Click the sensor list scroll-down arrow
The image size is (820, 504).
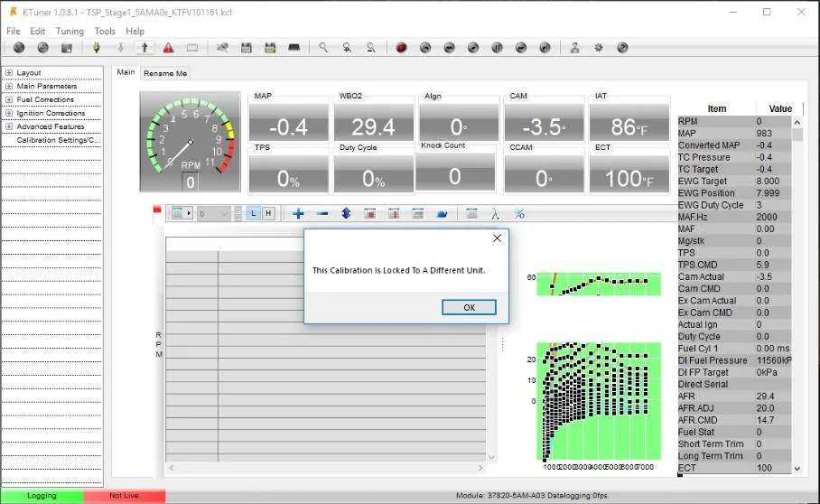point(797,469)
